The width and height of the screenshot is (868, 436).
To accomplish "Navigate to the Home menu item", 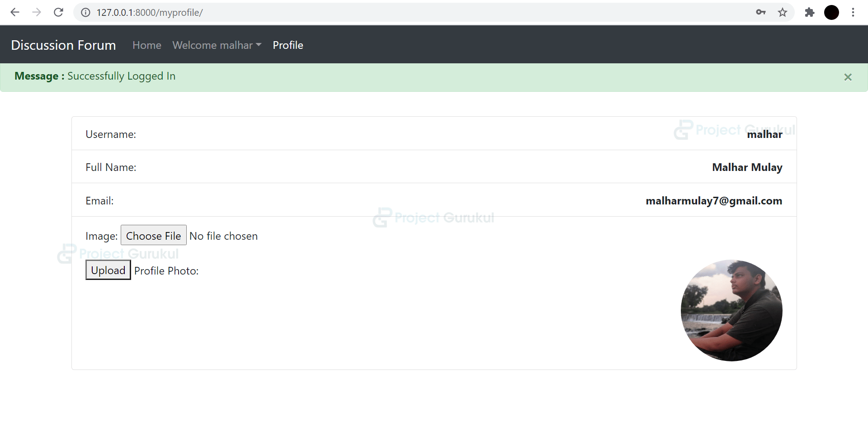I will (x=146, y=45).
